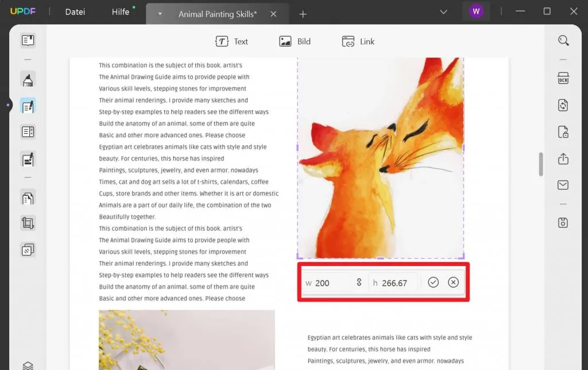Confirm image size with checkmark

[433, 282]
